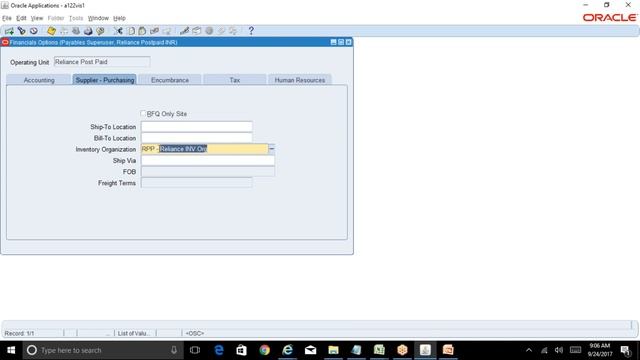The height and width of the screenshot is (360, 640).
Task: Switch to the Accounting tab
Action: coord(39,80)
